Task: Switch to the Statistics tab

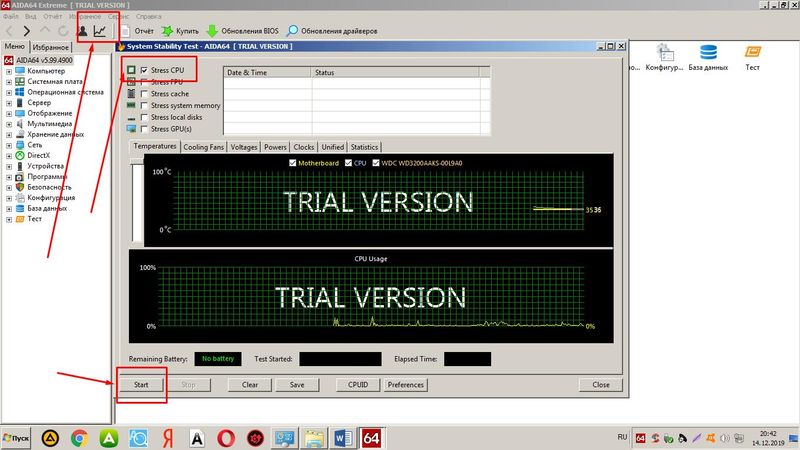Action: 364,147
